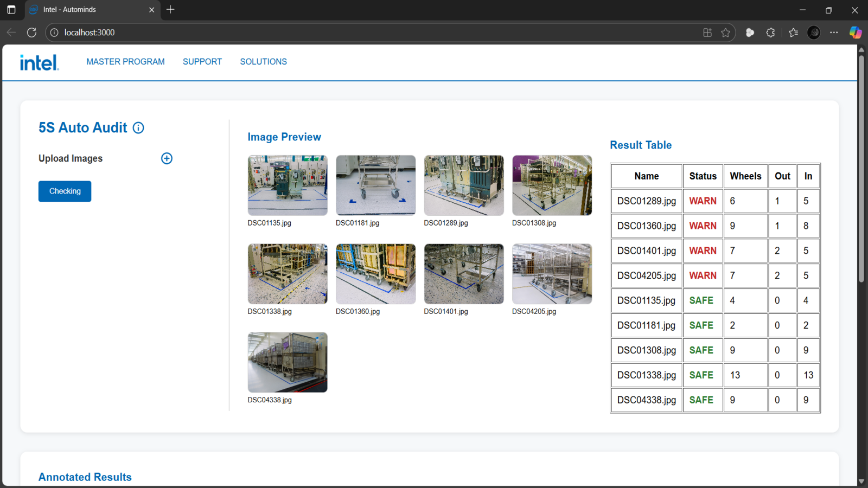Reload the page with the refresh icon

point(31,33)
